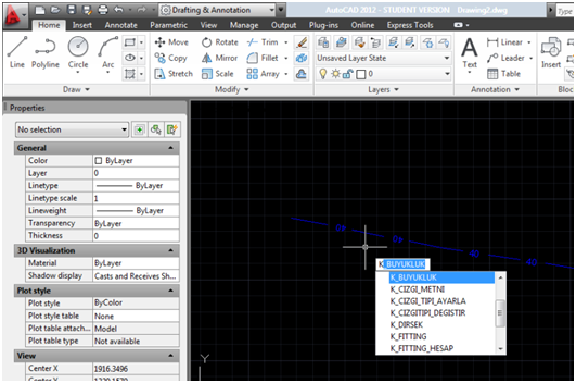Collapse the 3D Visualization section
This screenshot has height=381, width=575.
coord(171,250)
